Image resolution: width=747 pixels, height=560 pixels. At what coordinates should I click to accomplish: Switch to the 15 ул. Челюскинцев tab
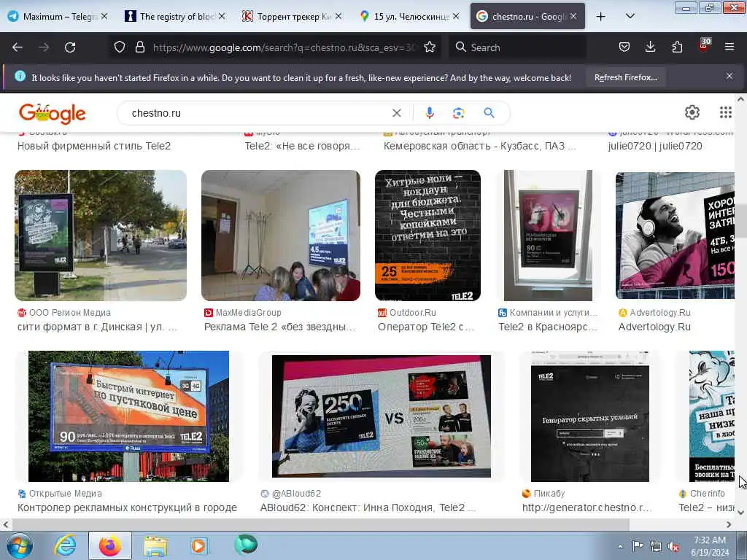409,16
